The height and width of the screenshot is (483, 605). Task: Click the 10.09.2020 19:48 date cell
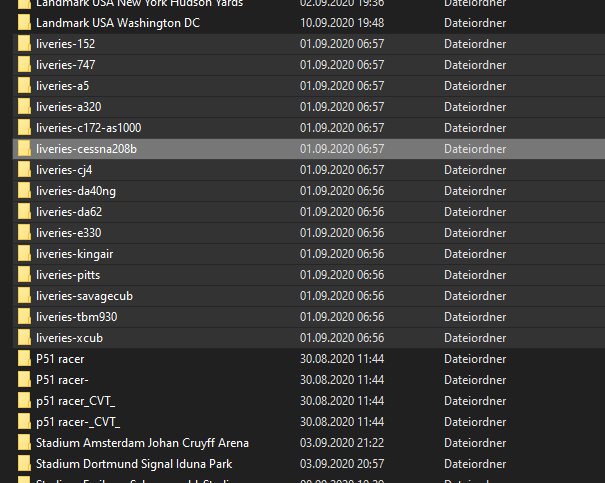tap(342, 23)
